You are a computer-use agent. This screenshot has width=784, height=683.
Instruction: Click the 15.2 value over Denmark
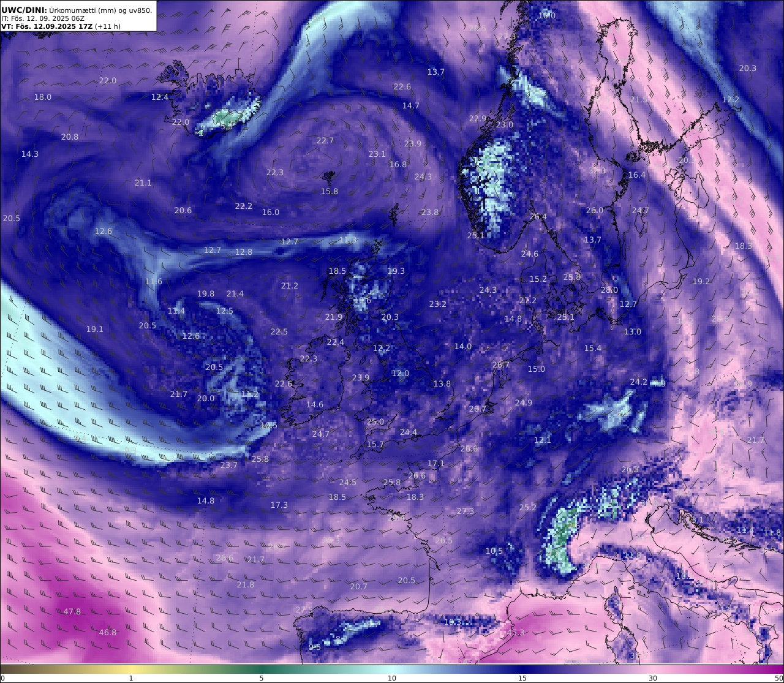point(538,279)
